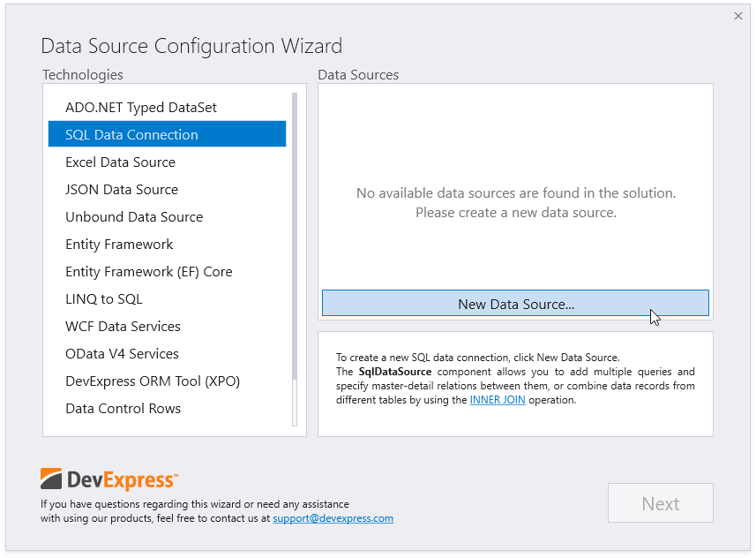The image size is (756, 558).
Task: Pick JSON Data Source from the list
Action: click(x=167, y=189)
